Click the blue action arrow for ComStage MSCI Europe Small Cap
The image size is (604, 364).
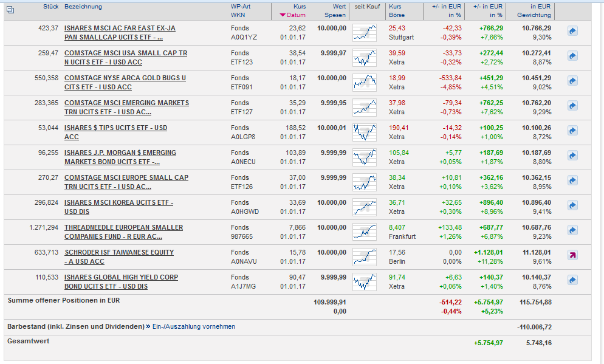(x=572, y=180)
